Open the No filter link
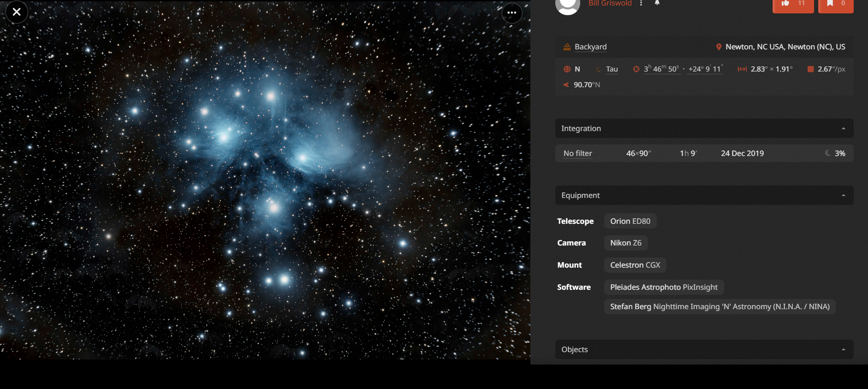This screenshot has width=868, height=389. pos(577,153)
